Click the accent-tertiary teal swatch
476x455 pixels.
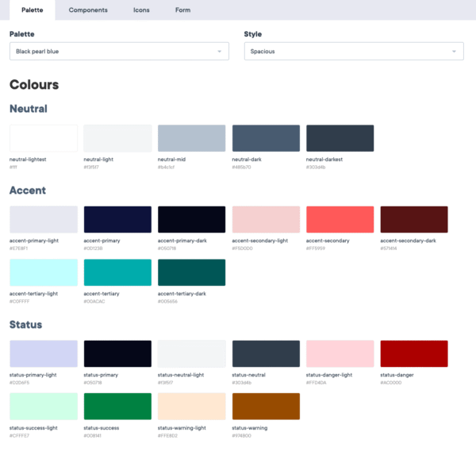coord(117,272)
